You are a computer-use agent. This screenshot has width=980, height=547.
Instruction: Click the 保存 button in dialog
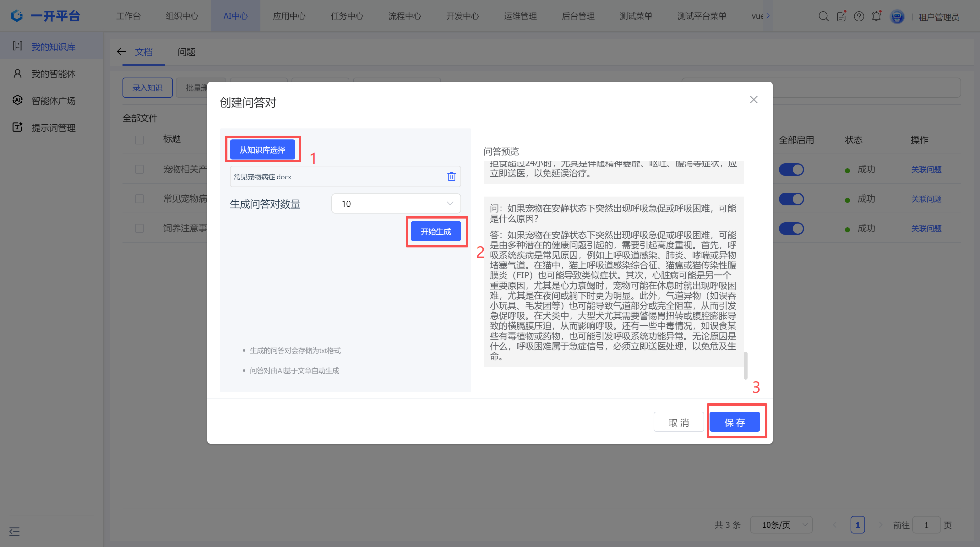(x=734, y=422)
